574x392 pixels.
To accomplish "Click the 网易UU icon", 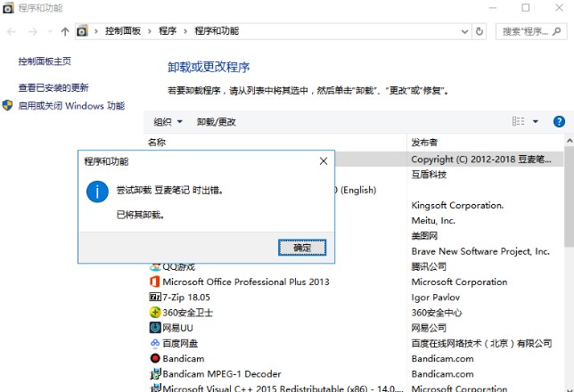I will coord(155,328).
